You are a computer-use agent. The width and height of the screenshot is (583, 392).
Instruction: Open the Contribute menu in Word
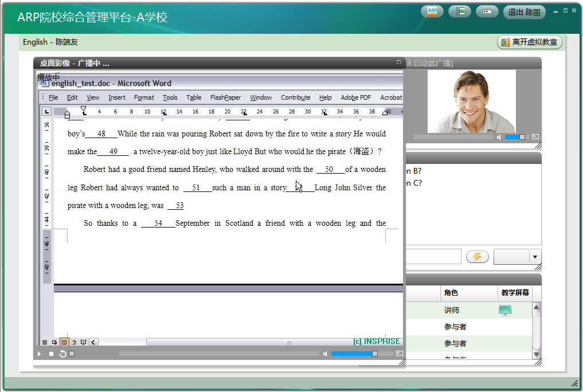296,97
